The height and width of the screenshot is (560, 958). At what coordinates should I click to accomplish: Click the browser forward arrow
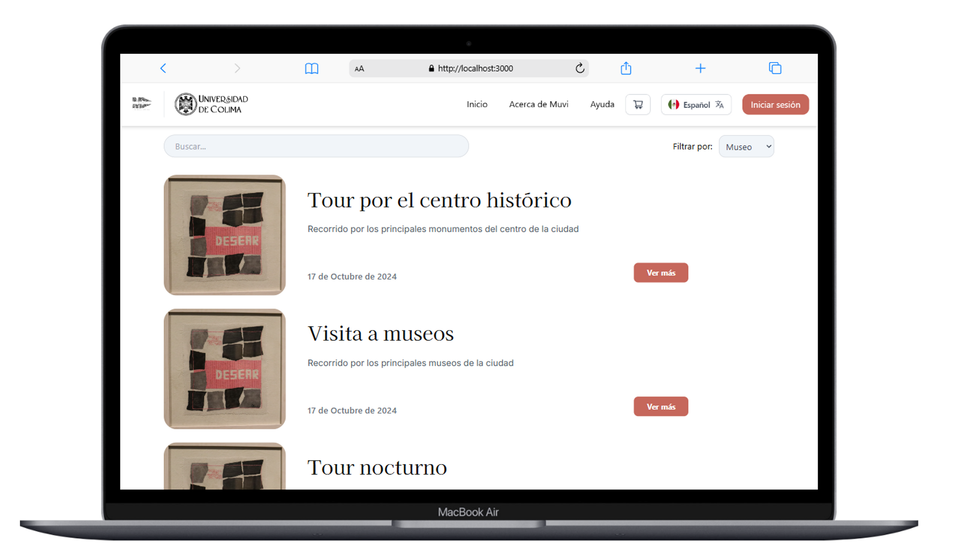[237, 68]
